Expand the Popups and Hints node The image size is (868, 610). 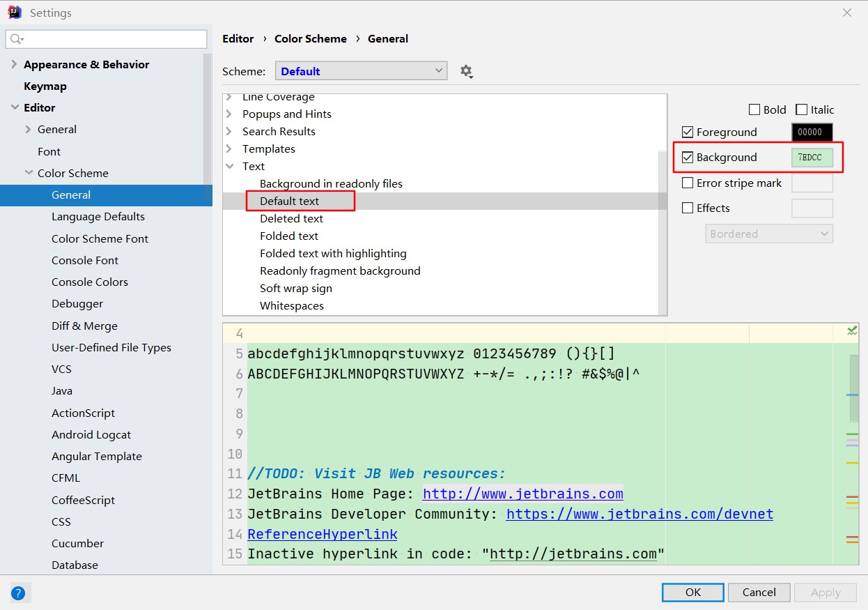tap(229, 114)
